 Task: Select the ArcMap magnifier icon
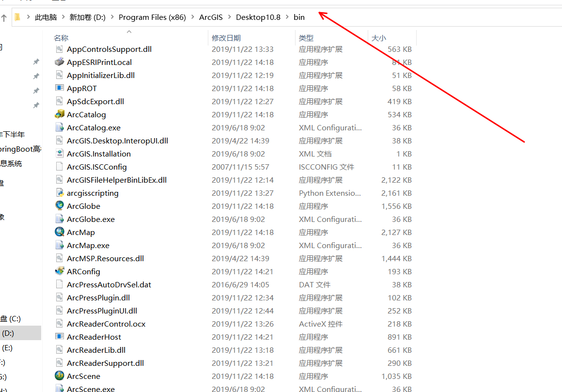coord(60,232)
